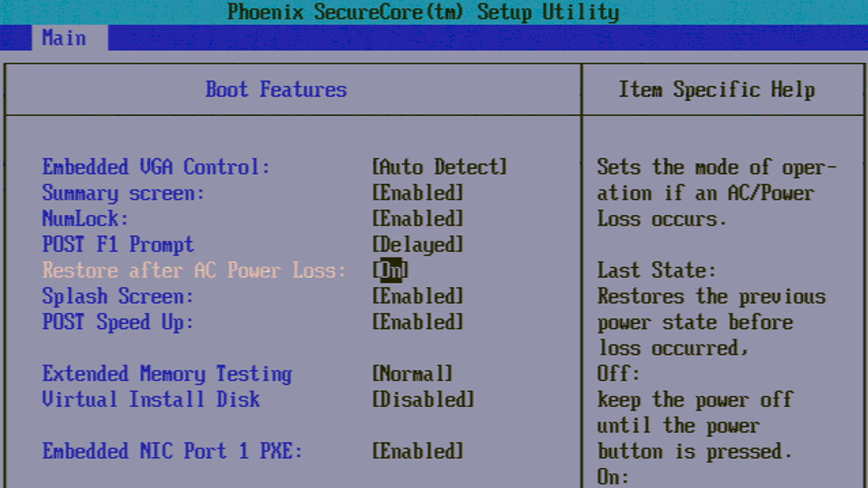
Task: Open the Extended Memory Testing Normal value
Action: click(x=412, y=374)
